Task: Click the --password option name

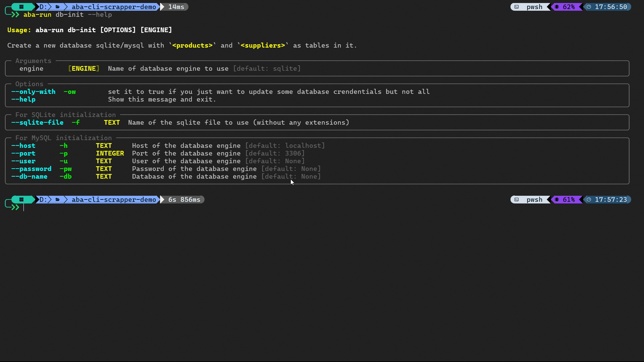Action: (x=31, y=169)
